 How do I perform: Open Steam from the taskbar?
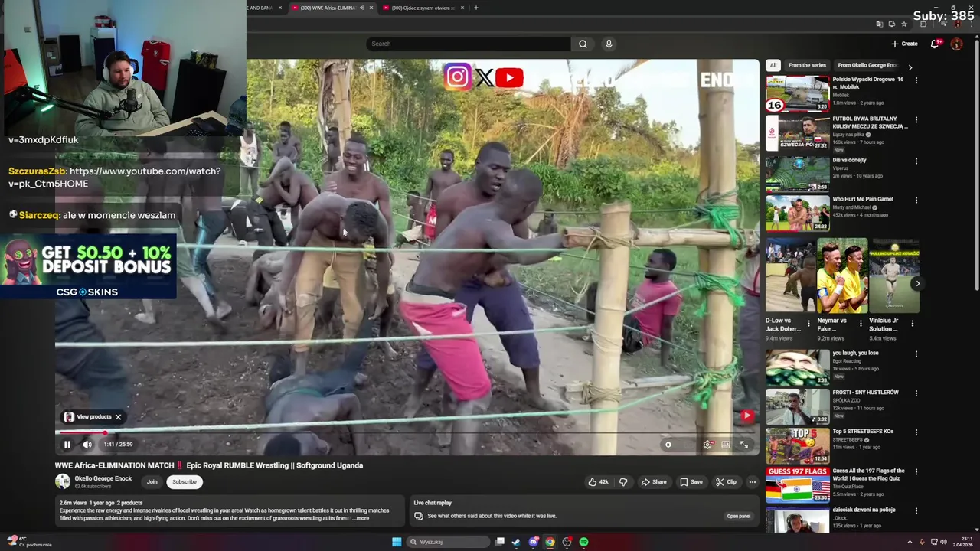click(516, 542)
